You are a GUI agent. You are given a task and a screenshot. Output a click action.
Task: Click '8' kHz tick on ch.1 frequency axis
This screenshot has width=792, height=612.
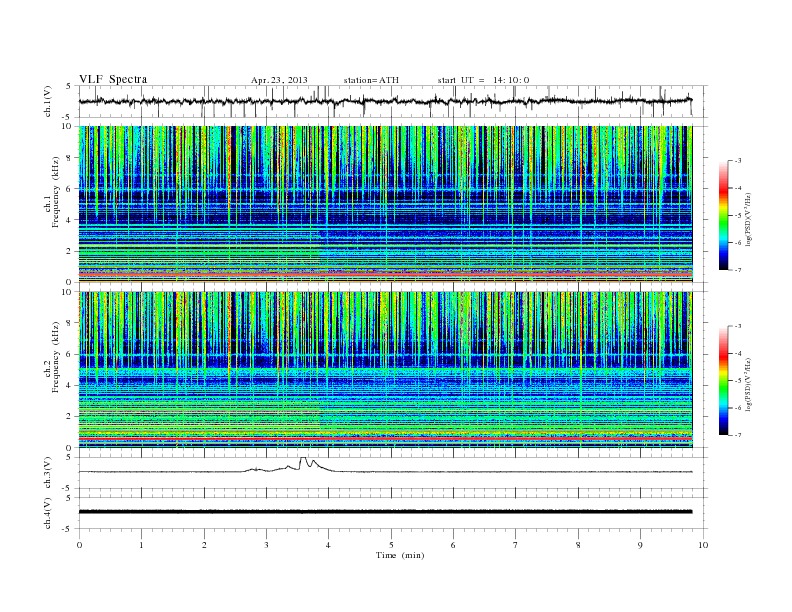pos(69,158)
